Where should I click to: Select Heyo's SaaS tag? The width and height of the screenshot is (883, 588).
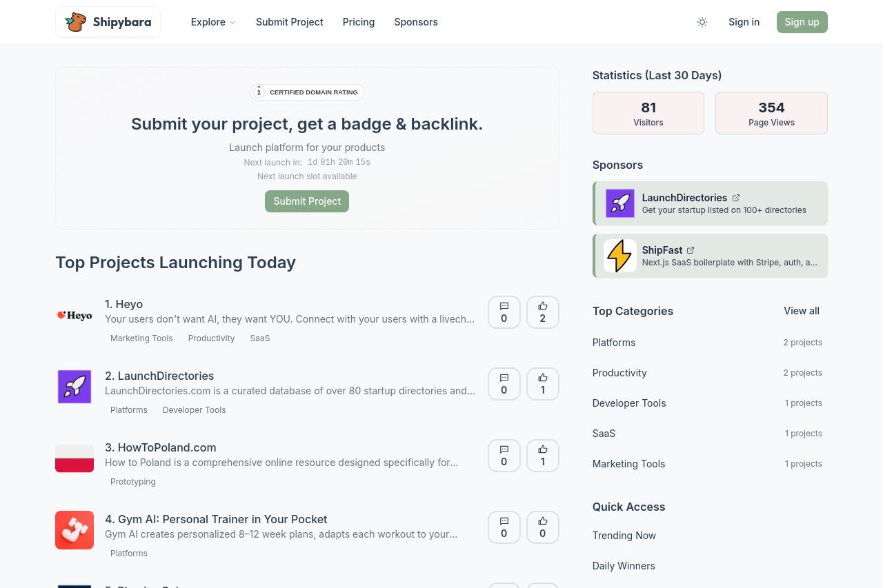pos(260,338)
